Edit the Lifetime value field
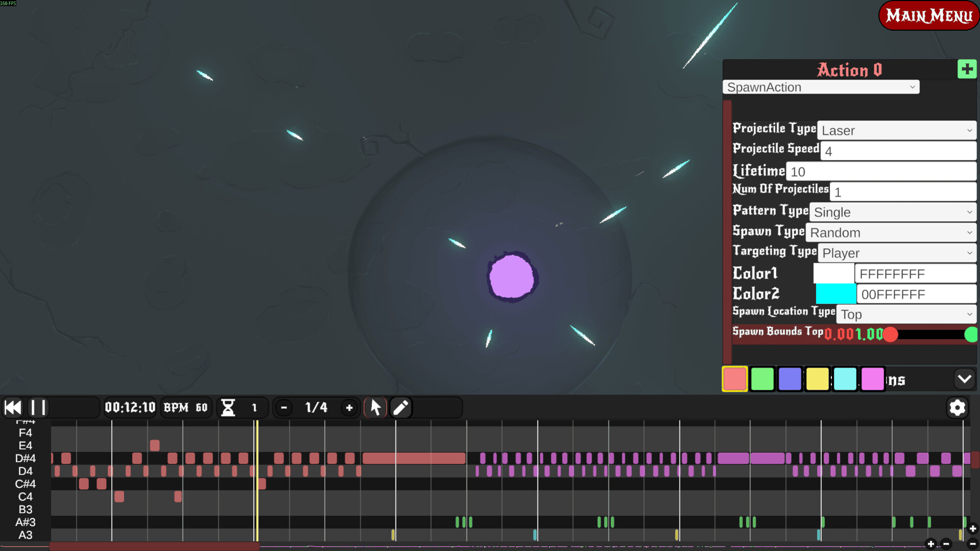The width and height of the screenshot is (980, 551). [880, 171]
